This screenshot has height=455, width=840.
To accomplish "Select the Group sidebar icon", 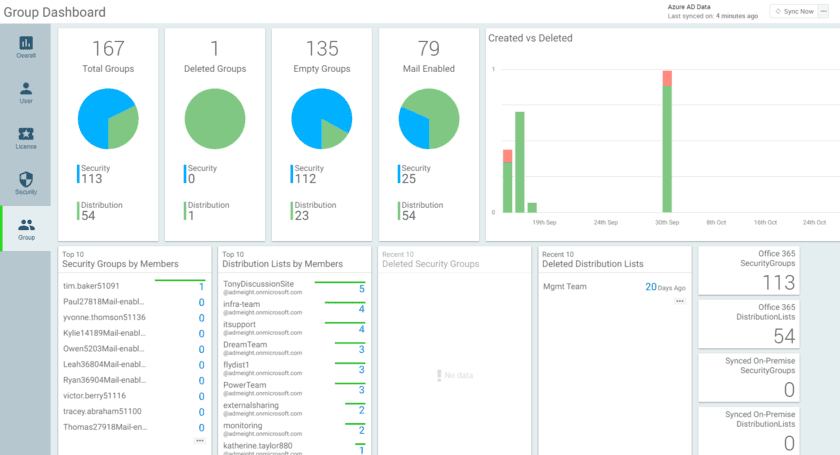I will (x=26, y=229).
